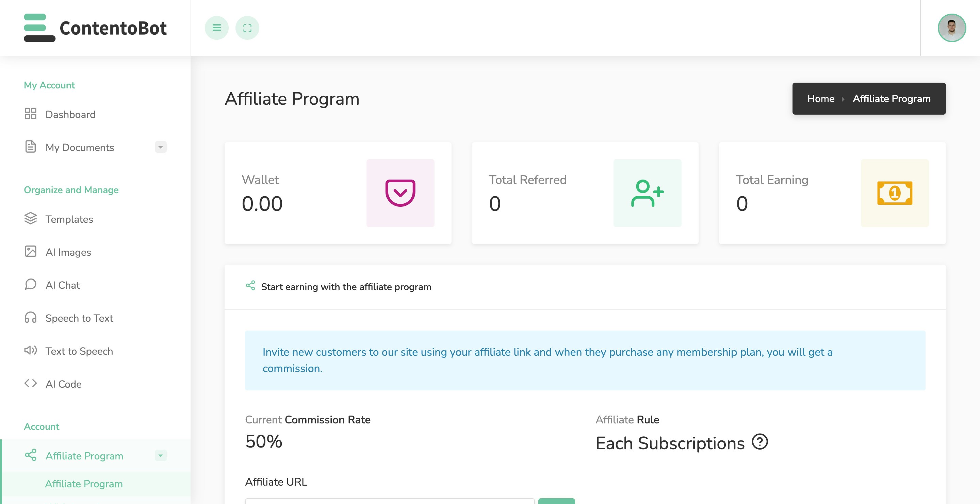Viewport: 980px width, 504px height.
Task: Click the Dashboard grid icon
Action: coord(30,114)
